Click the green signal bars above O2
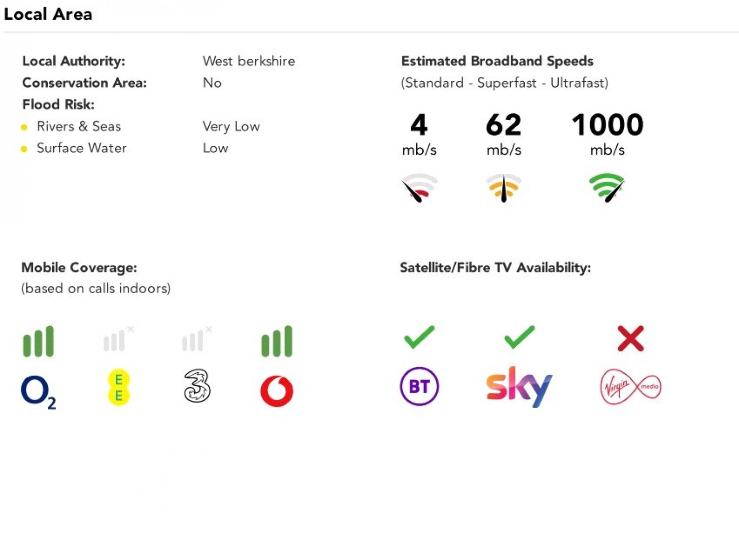 click(38, 341)
